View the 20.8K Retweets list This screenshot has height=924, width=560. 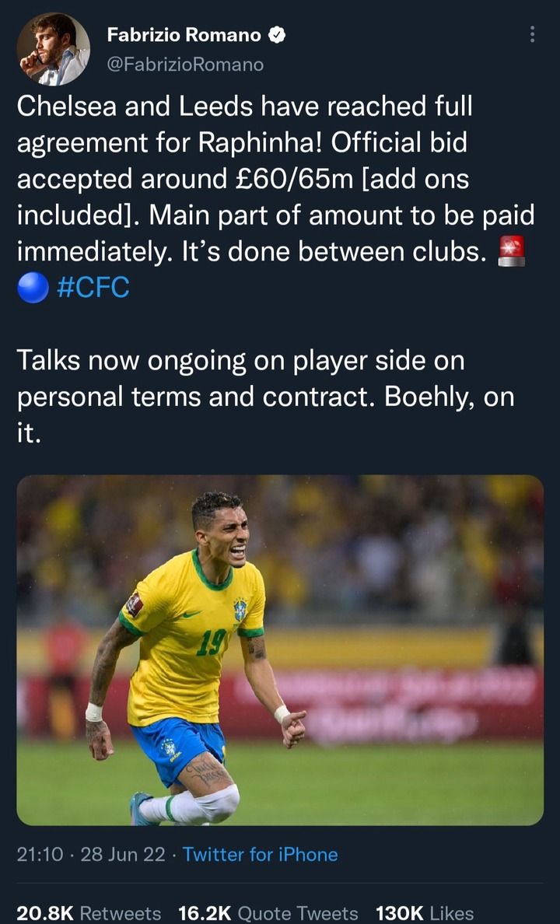(x=89, y=913)
